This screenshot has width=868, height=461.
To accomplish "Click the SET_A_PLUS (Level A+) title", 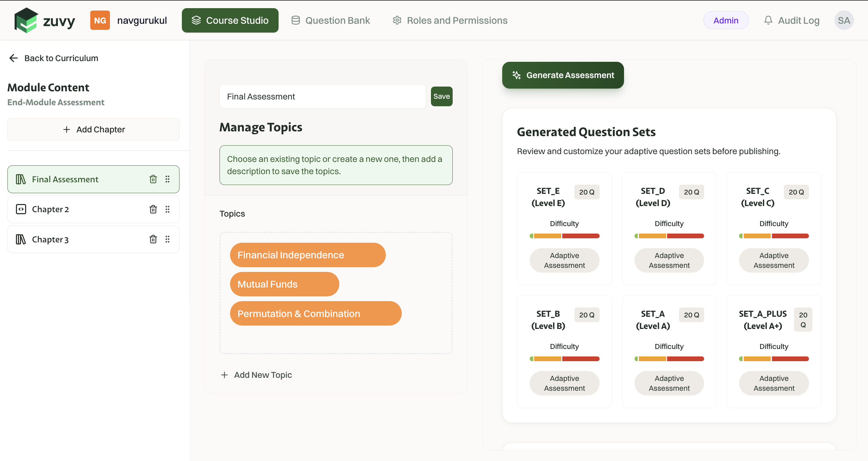I will click(x=763, y=320).
